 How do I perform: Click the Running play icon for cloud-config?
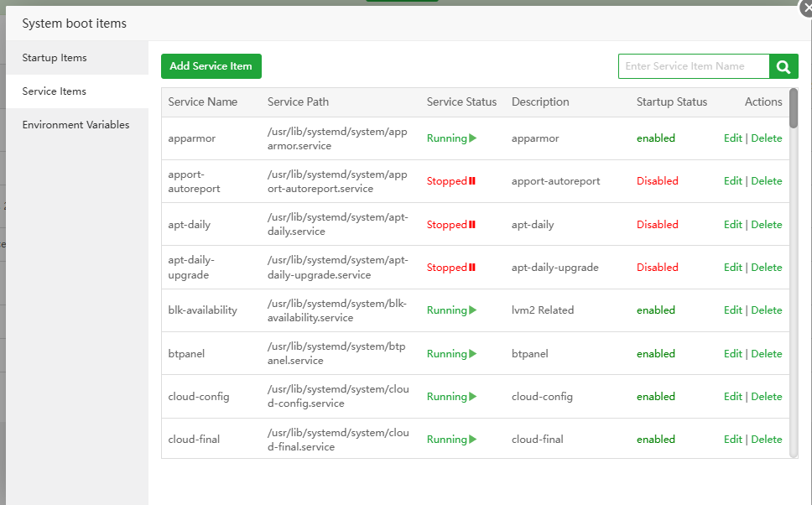point(473,397)
